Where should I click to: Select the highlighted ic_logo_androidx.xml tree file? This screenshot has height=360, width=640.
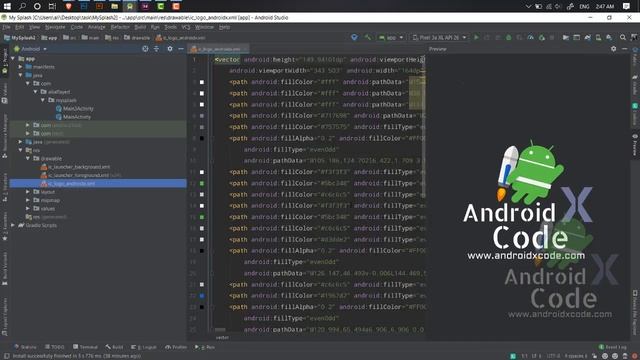click(x=98, y=184)
